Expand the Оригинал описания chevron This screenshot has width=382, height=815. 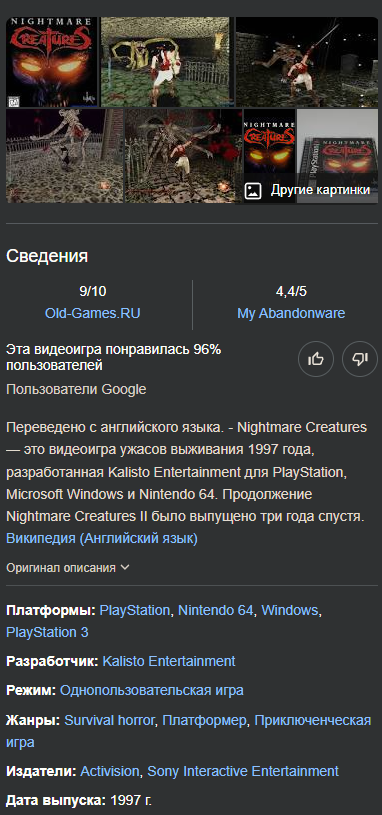[x=125, y=568]
